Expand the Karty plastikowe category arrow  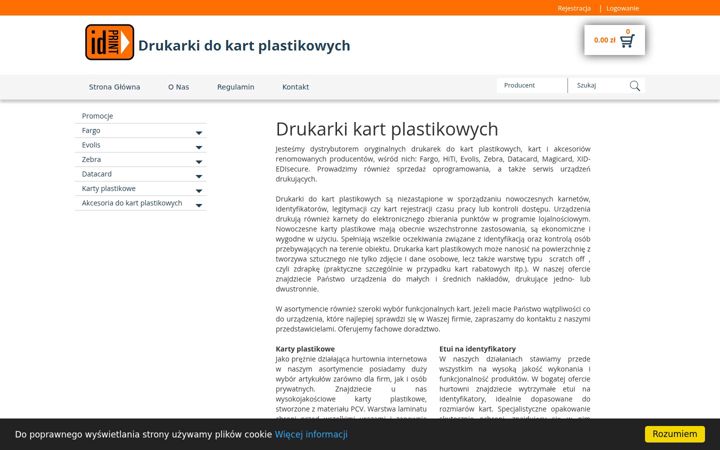pyautogui.click(x=199, y=191)
